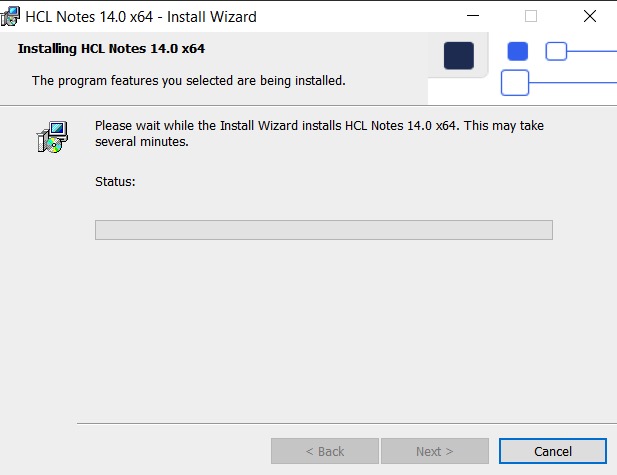Viewport: 617px width, 475px height.
Task: Click the disabled Next > button
Action: (x=435, y=451)
